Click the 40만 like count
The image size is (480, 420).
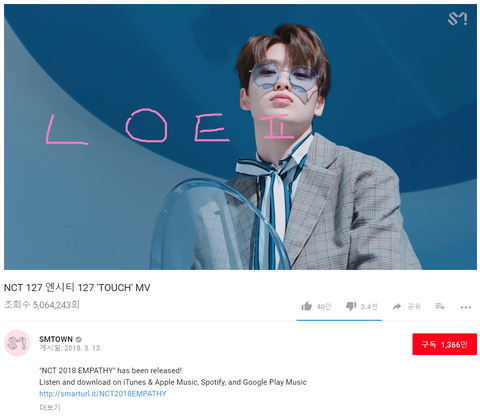[324, 307]
